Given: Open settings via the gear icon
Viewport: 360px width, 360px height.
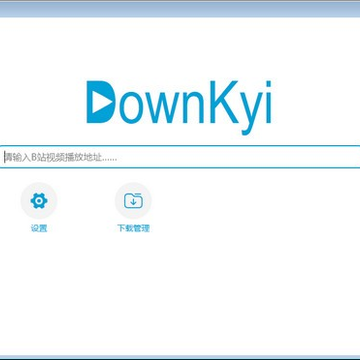Looking at the screenshot, I should pyautogui.click(x=39, y=201).
